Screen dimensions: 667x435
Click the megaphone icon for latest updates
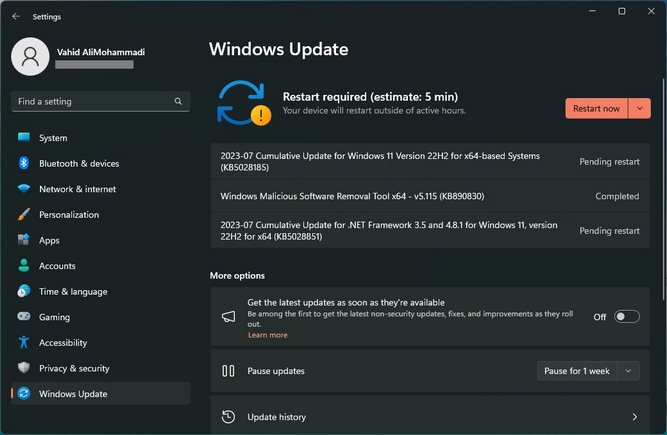(228, 316)
